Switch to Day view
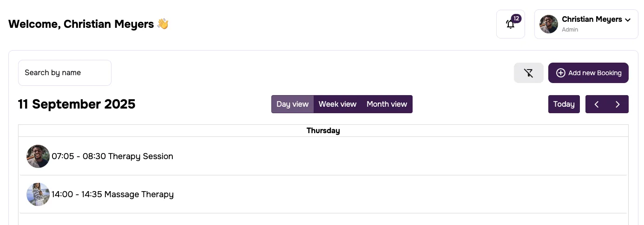The height and width of the screenshot is (225, 644). click(x=292, y=104)
